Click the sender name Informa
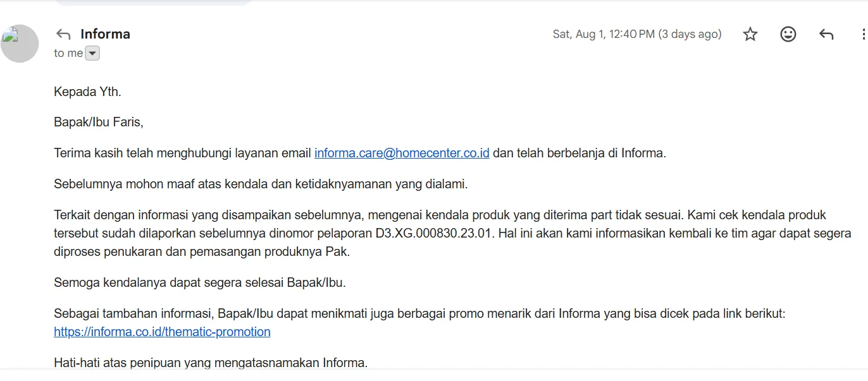 pos(105,34)
